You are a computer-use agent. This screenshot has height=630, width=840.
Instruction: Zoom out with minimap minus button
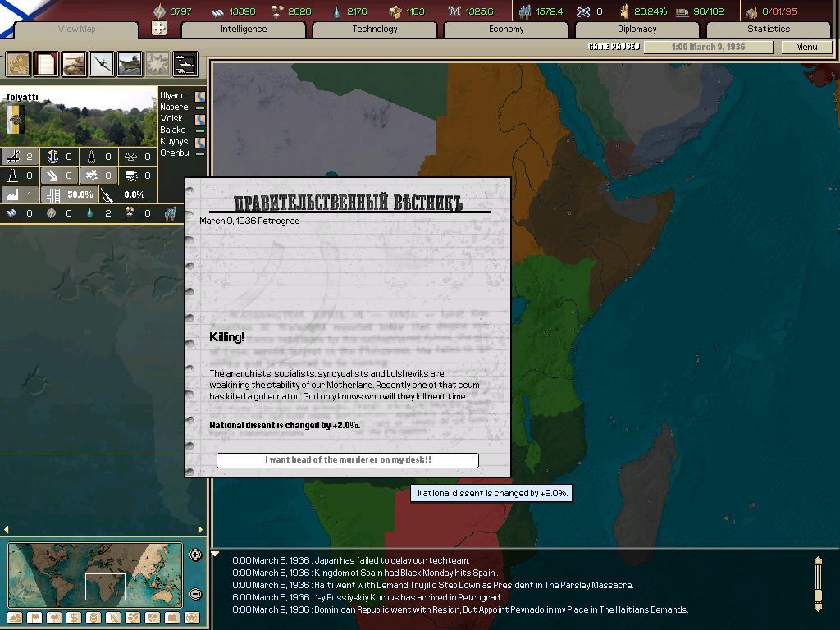pyautogui.click(x=195, y=594)
